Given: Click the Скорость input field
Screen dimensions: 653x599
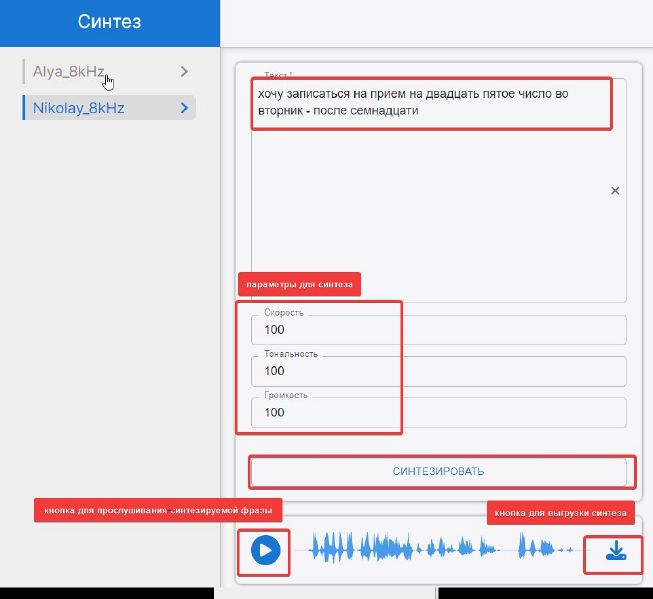Looking at the screenshot, I should click(438, 330).
